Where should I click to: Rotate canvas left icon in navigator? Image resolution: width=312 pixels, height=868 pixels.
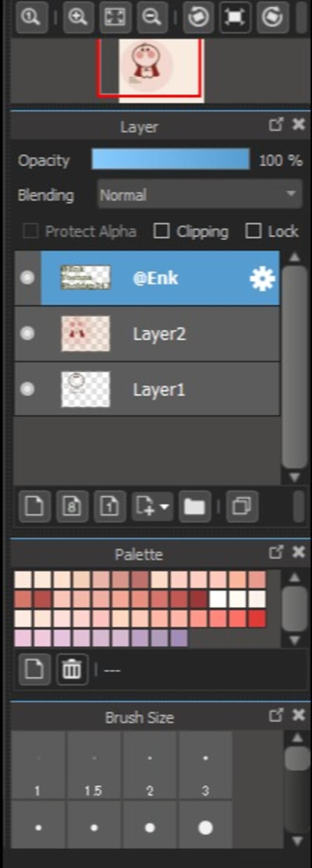[x=198, y=17]
